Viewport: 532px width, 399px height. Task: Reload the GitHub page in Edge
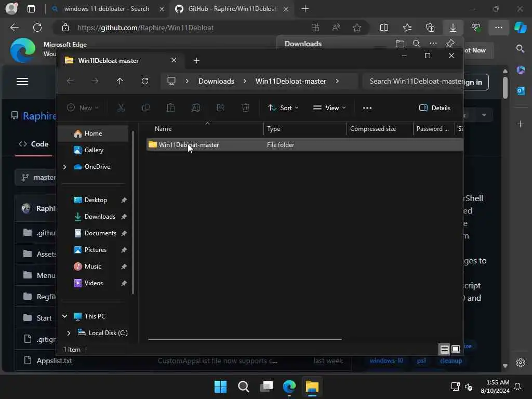coord(37,28)
